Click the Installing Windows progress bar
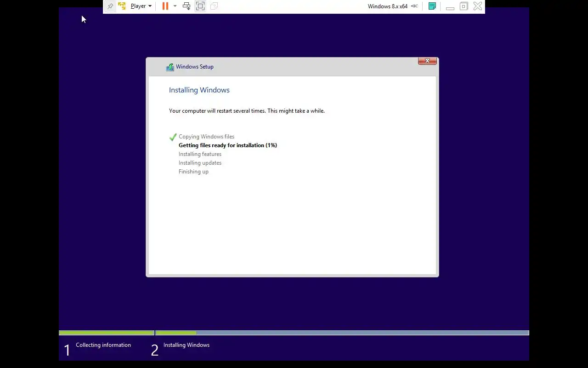Image resolution: width=588 pixels, height=368 pixels. 342,333
